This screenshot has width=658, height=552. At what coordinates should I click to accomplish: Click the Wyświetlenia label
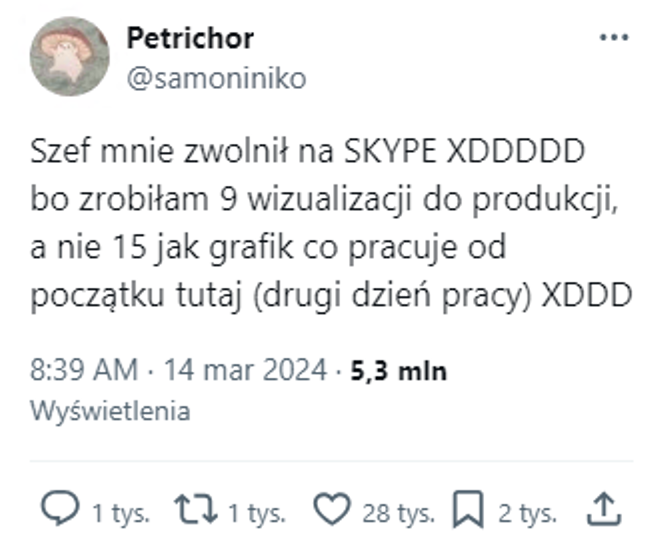click(x=110, y=411)
